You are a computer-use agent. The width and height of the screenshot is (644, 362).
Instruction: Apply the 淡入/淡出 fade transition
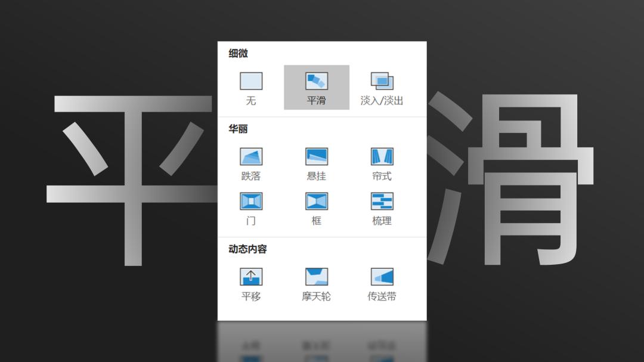click(382, 81)
